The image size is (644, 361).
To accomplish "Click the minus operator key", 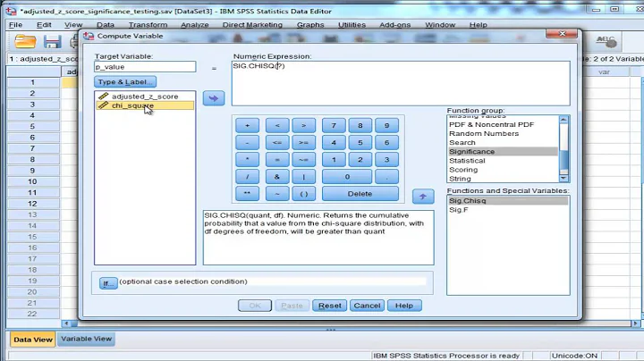I will (x=247, y=142).
